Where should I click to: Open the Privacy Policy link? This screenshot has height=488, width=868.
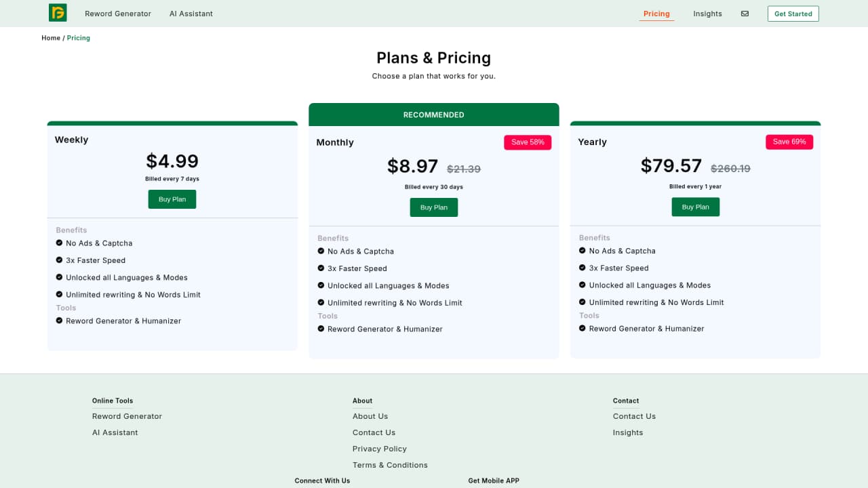click(x=380, y=449)
